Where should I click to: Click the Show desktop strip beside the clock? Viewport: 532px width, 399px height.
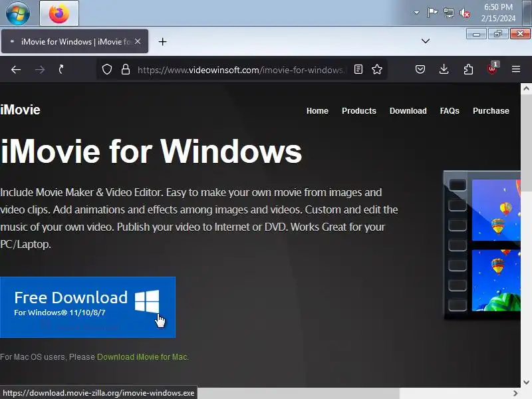coord(527,13)
